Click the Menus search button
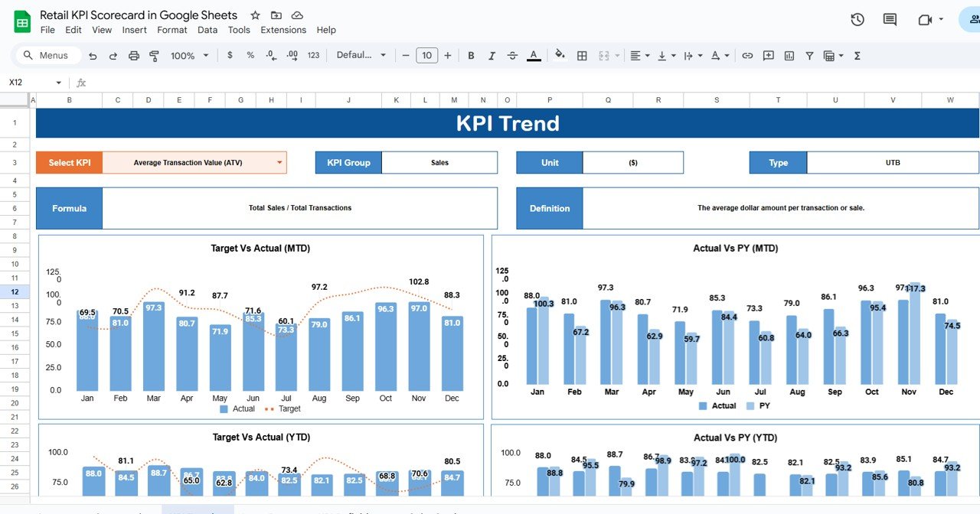This screenshot has height=514, width=980. (46, 56)
